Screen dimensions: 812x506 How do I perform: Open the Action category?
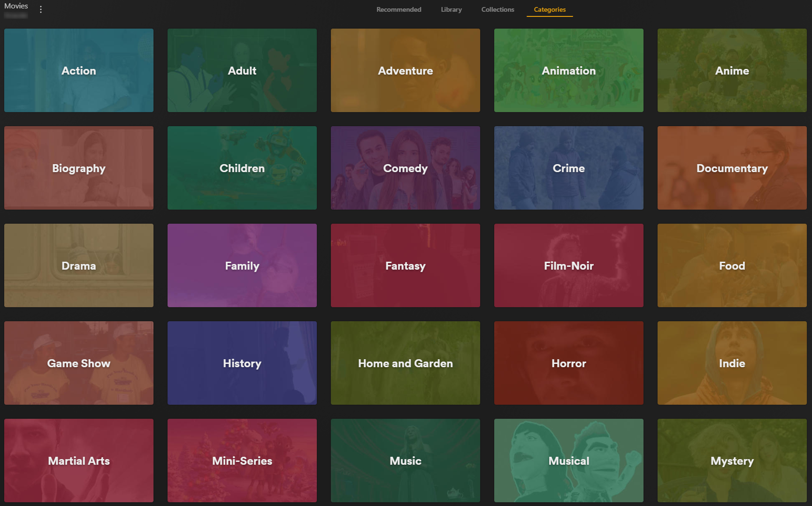click(x=78, y=70)
